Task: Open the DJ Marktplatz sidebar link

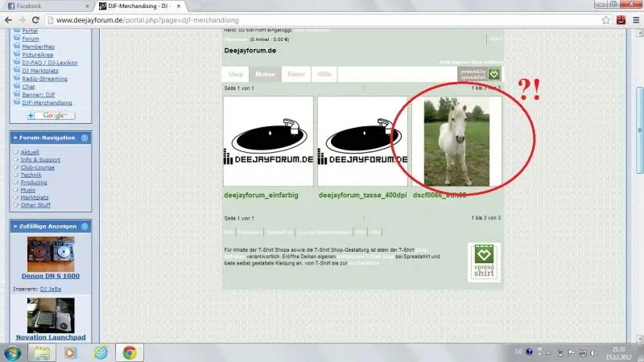Action: point(39,71)
